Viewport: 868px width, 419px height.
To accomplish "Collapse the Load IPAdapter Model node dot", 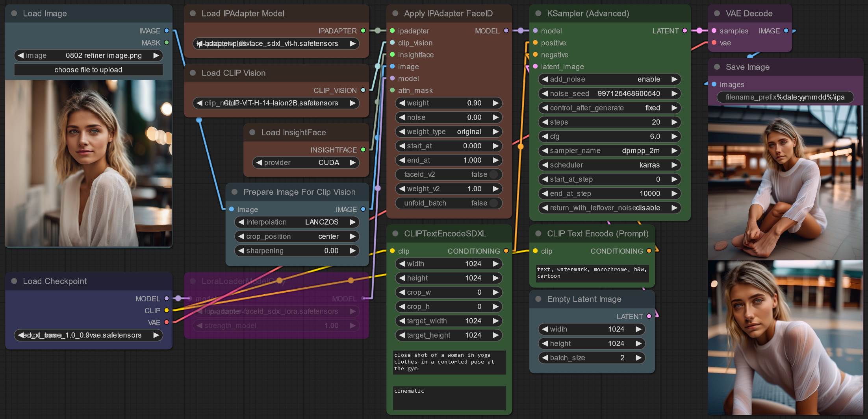I will (x=193, y=13).
